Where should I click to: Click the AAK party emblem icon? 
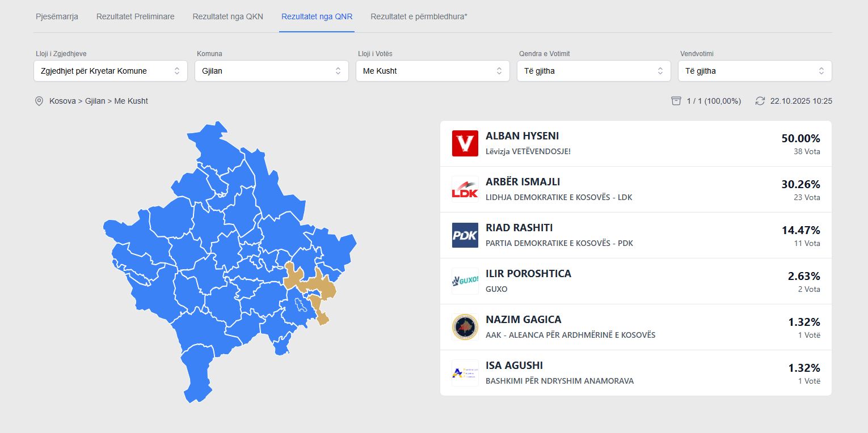click(465, 327)
